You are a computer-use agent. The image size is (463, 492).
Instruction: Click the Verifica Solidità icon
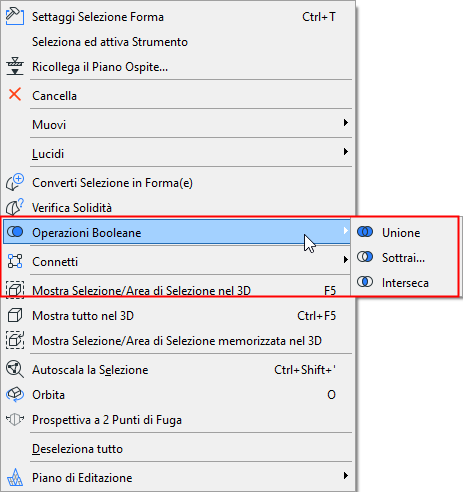[15, 207]
